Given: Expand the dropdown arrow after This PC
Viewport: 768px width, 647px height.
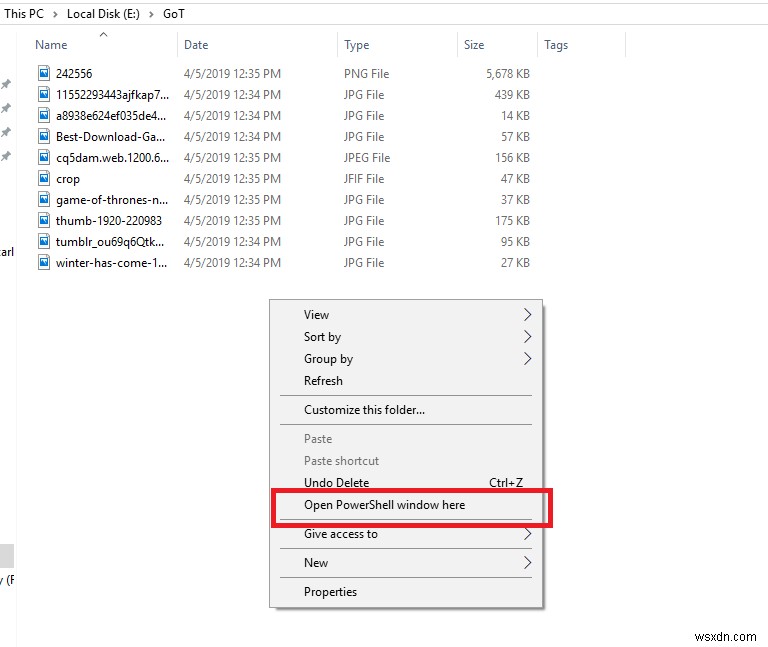Looking at the screenshot, I should click(55, 14).
